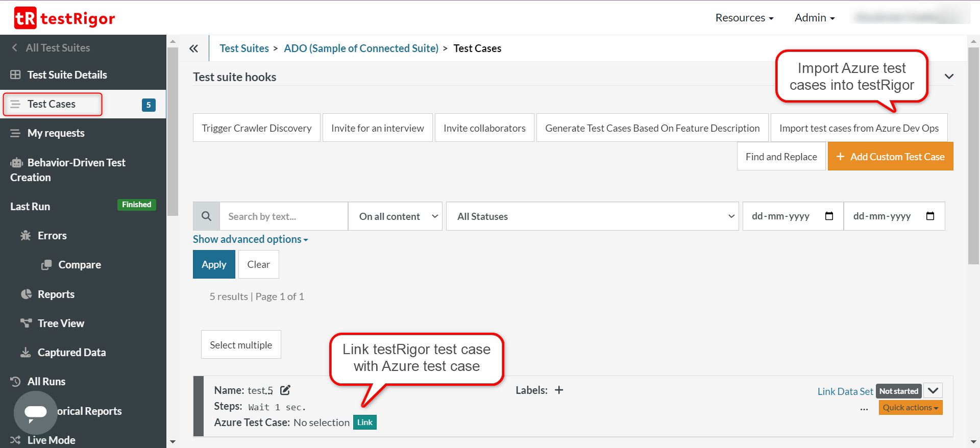Open calendar picker in first date field

coord(829,216)
